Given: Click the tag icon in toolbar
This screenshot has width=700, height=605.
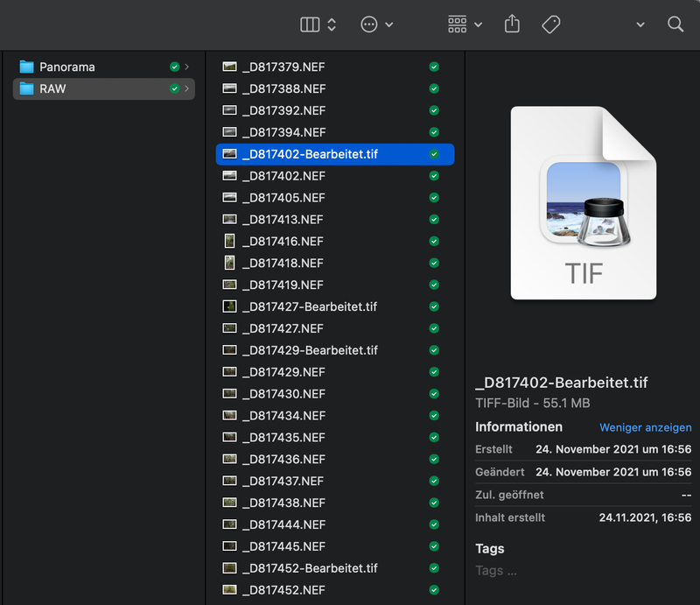Looking at the screenshot, I should 550,25.
